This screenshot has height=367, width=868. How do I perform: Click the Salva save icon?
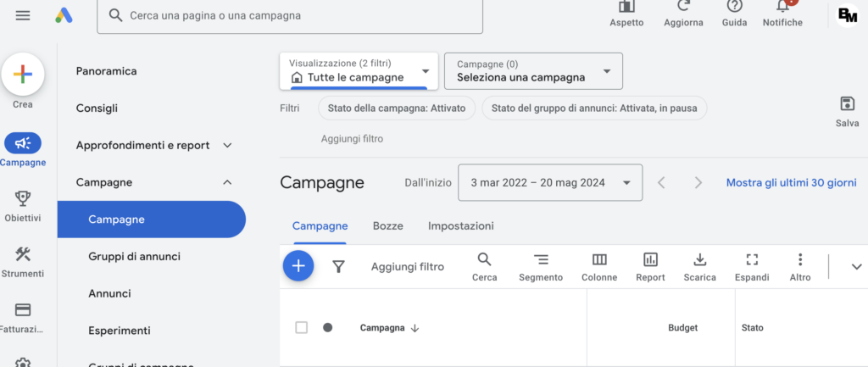coord(847,104)
